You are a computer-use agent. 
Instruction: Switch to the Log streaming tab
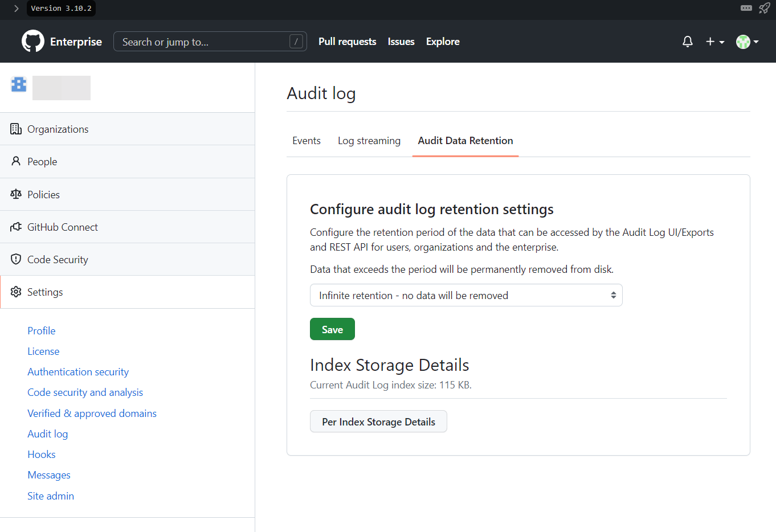pyautogui.click(x=369, y=141)
